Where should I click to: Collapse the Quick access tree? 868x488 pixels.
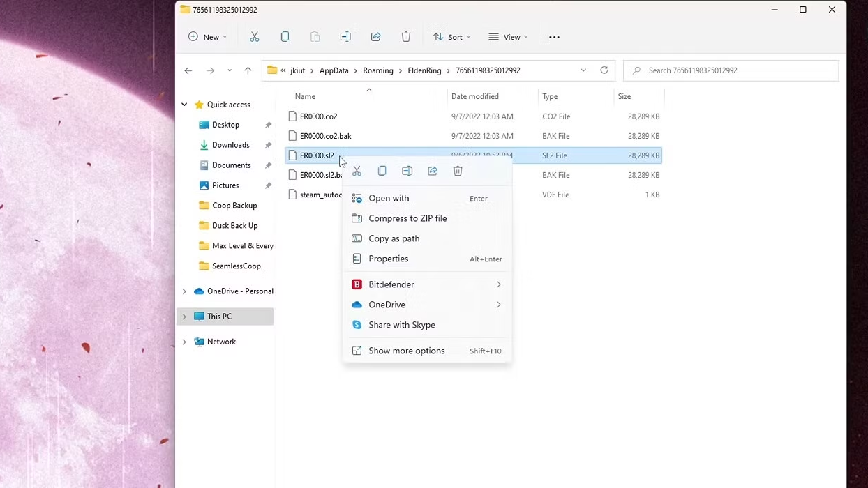click(184, 105)
